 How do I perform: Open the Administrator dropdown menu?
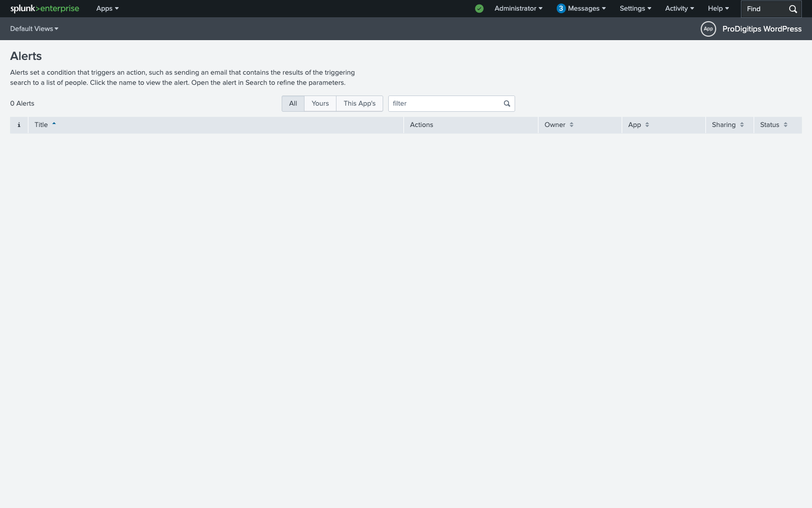point(519,9)
